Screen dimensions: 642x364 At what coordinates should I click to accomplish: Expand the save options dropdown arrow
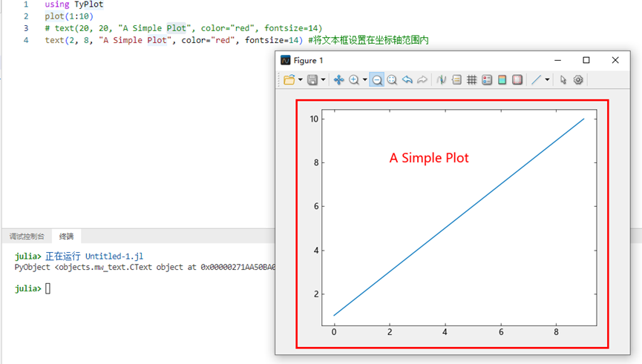pos(323,80)
